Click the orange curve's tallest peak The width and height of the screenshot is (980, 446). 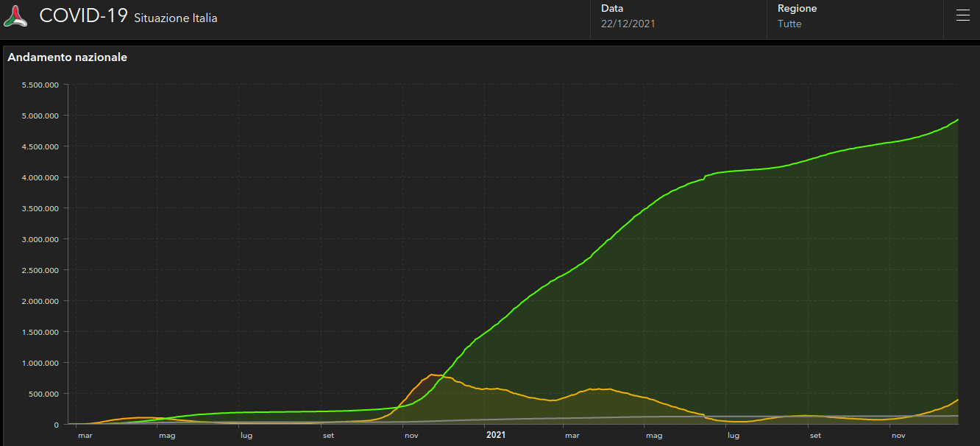[x=432, y=375]
